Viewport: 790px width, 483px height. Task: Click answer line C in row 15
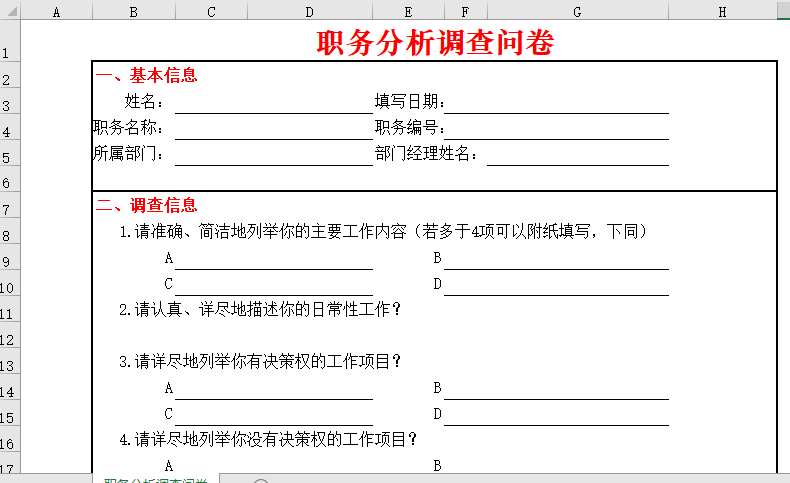click(x=274, y=414)
